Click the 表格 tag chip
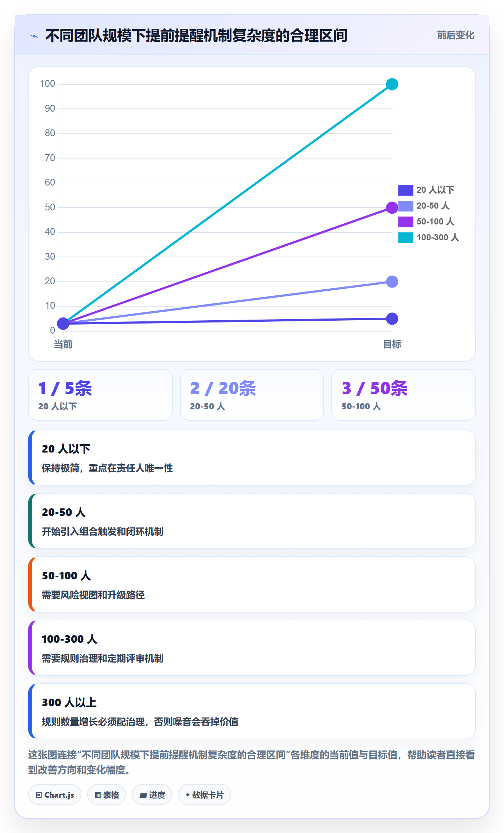Viewport: 504px width, 833px height. pos(107,795)
